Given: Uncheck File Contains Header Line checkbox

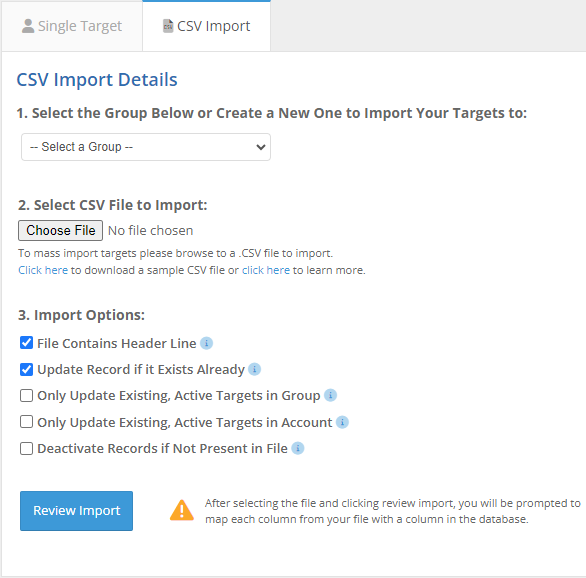Looking at the screenshot, I should (x=26, y=343).
